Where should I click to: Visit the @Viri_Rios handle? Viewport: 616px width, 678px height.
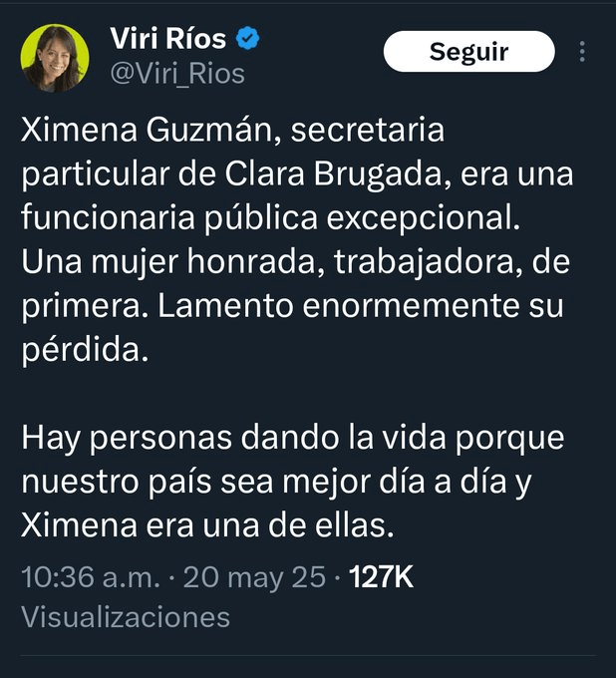pyautogui.click(x=177, y=74)
